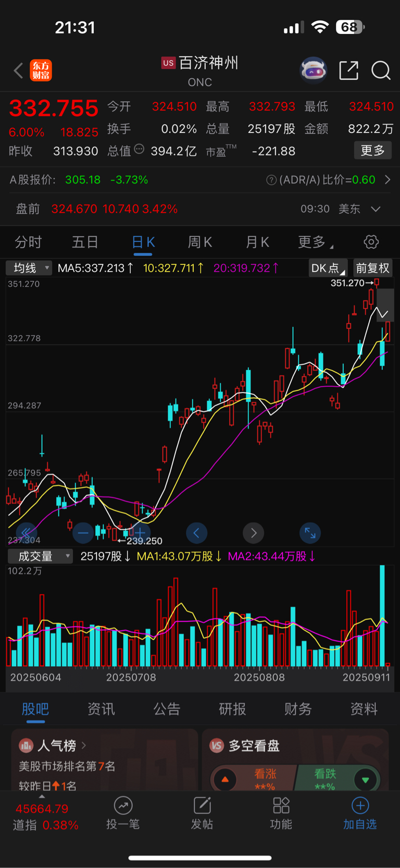Expand chart to fullscreen icon

(x=310, y=533)
